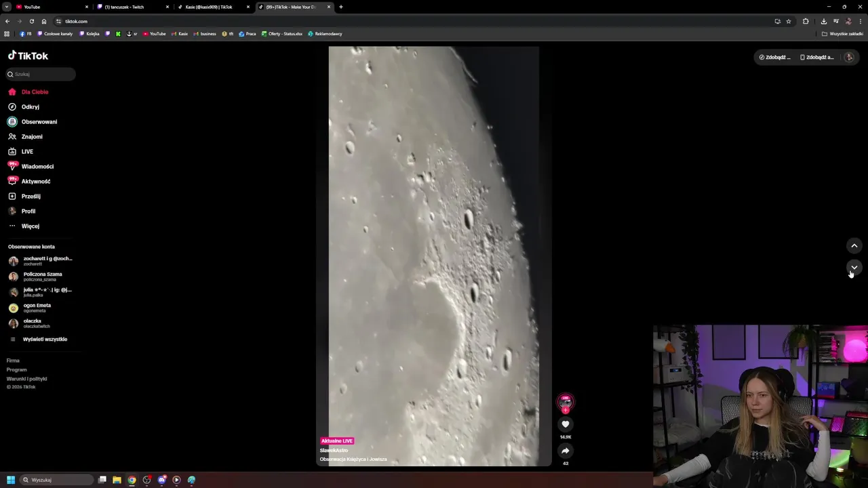Image resolution: width=868 pixels, height=488 pixels.
Task: Share the video with arrow icon
Action: (566, 451)
